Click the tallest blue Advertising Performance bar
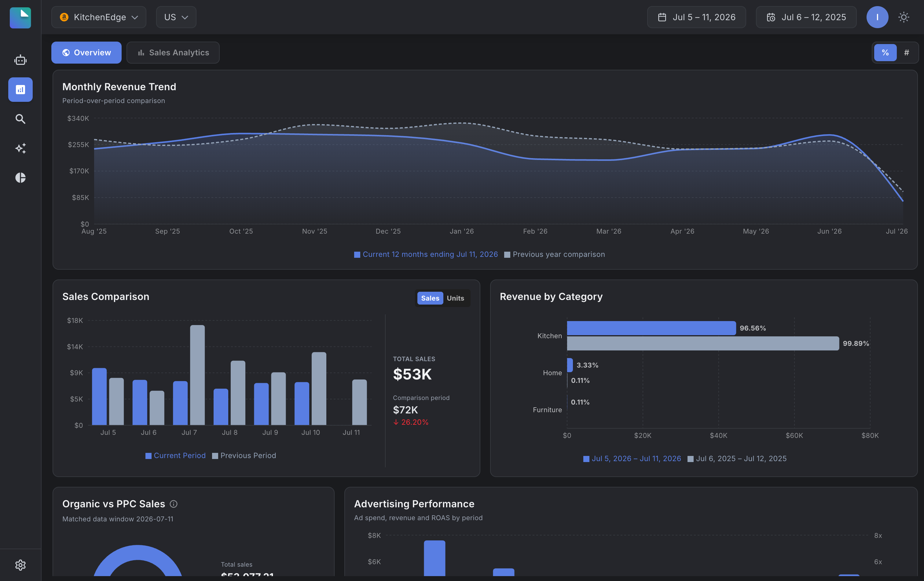This screenshot has width=924, height=581. coord(435,558)
